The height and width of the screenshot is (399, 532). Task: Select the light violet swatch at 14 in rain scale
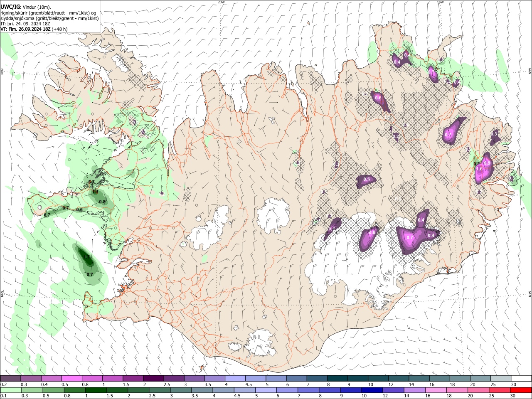tap(414, 390)
